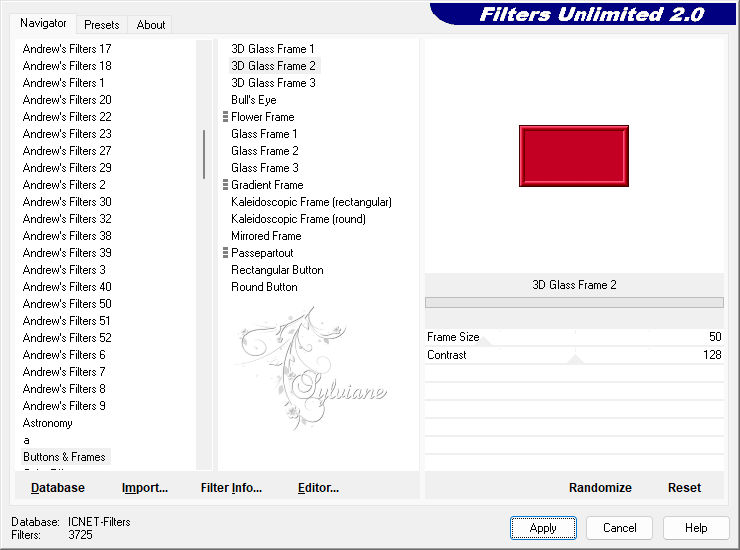Choose the Glass Frame 2 filter
Viewport: 740px width, 550px height.
coord(264,151)
